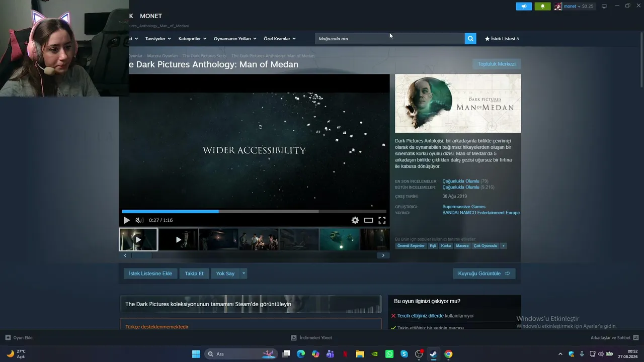Open the Supermassive Games developer link

(464, 207)
